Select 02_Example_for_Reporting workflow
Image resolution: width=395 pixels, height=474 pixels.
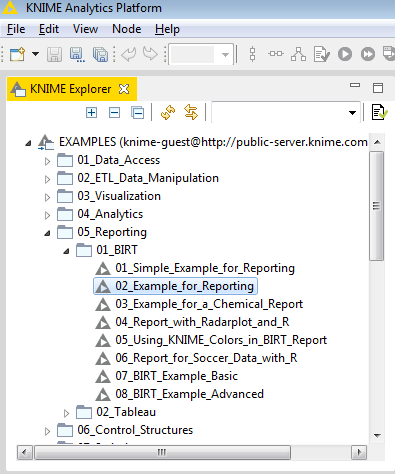pyautogui.click(x=184, y=286)
